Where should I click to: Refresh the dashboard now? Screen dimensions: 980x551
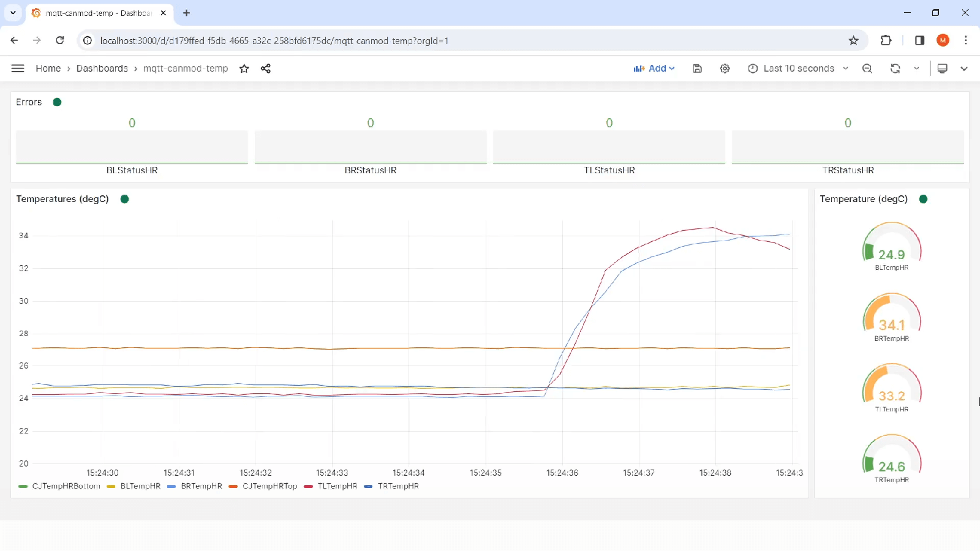[x=895, y=69]
